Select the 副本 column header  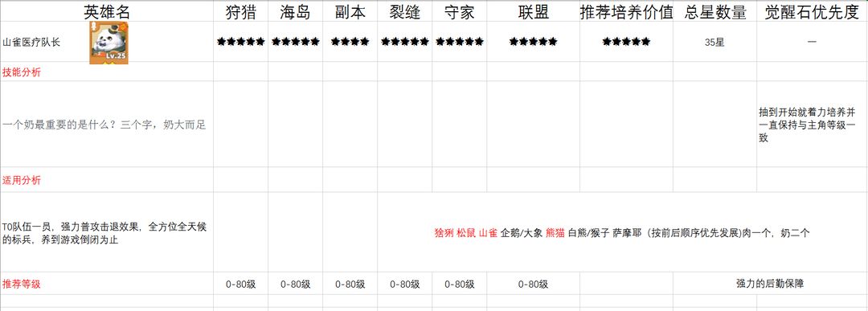coord(350,12)
